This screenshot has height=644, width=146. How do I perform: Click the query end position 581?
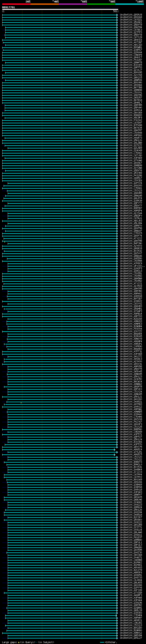click(115, 11)
